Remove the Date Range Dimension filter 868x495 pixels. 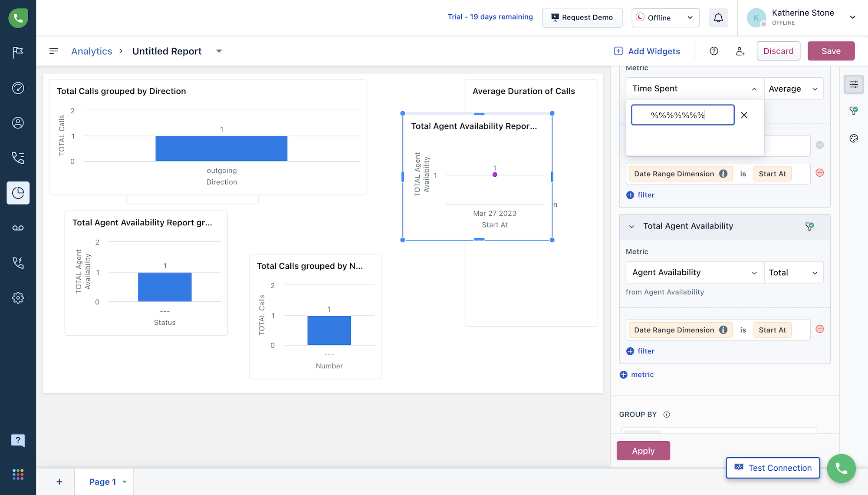pos(820,173)
